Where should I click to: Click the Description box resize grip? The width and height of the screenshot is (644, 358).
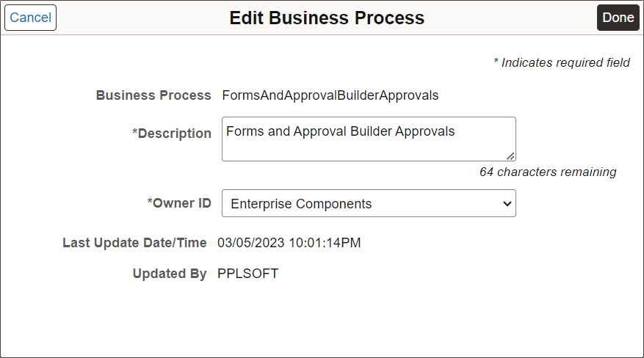click(510, 156)
